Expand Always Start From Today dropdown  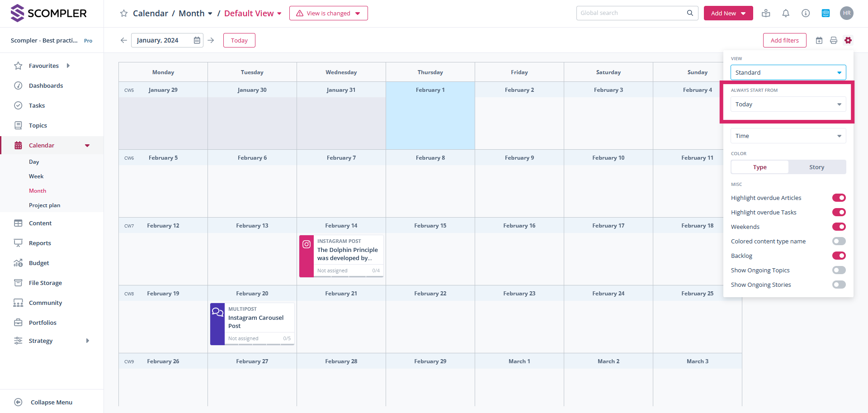point(788,104)
